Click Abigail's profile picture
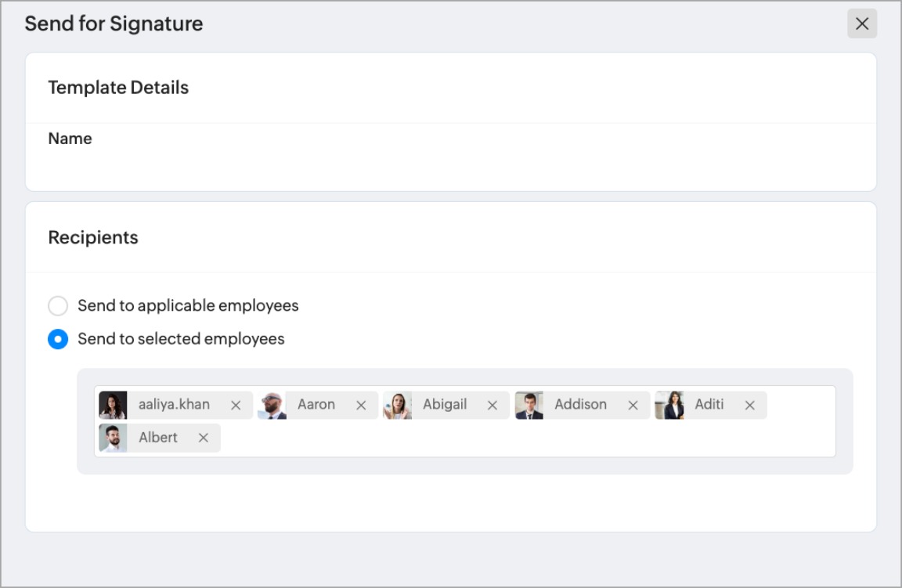The width and height of the screenshot is (902, 588). [397, 406]
